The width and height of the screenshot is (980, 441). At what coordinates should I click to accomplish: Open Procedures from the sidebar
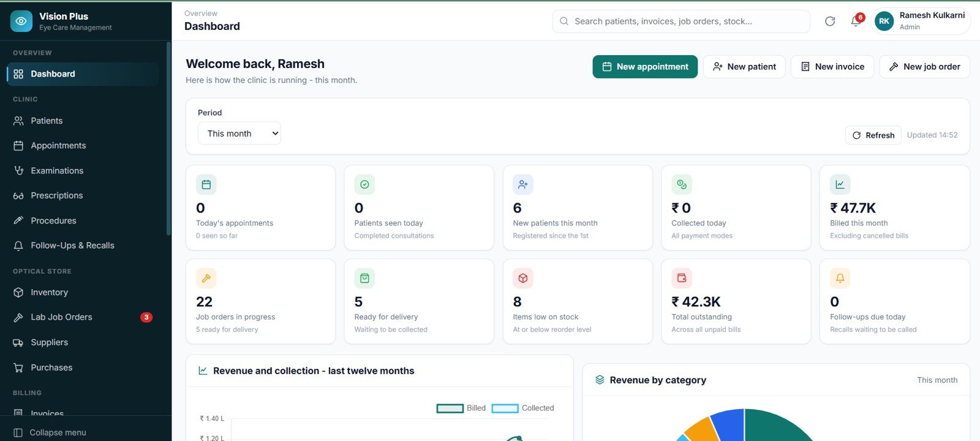[x=83, y=221]
